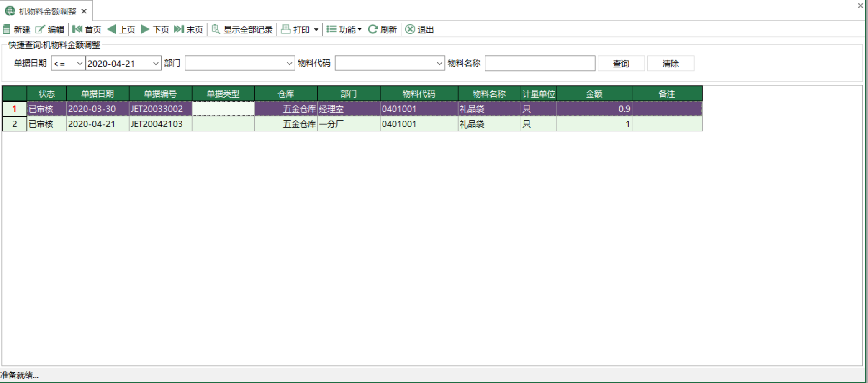Click the 状态 column header
Viewport: 868px width, 383px height.
pos(47,94)
